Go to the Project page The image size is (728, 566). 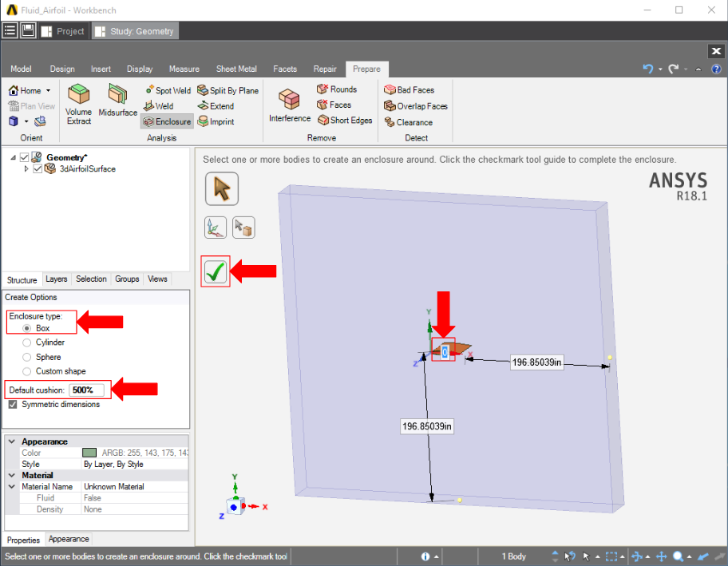coord(64,31)
